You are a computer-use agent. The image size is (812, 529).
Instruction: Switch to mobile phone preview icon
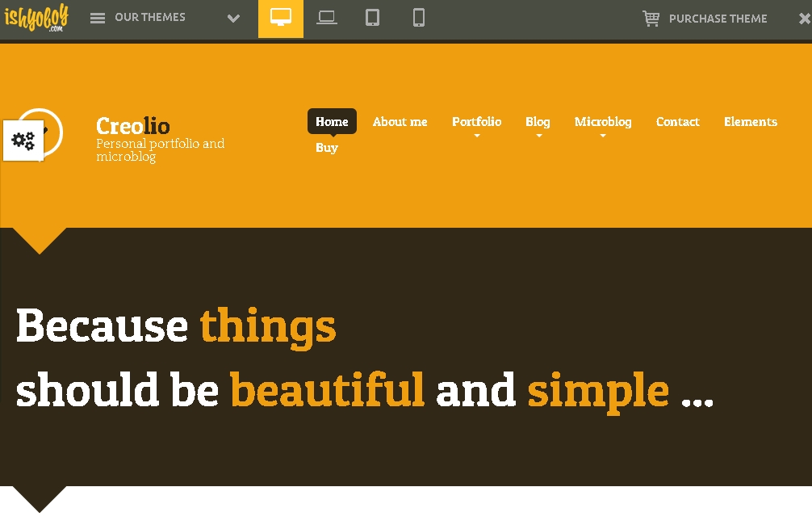click(418, 18)
